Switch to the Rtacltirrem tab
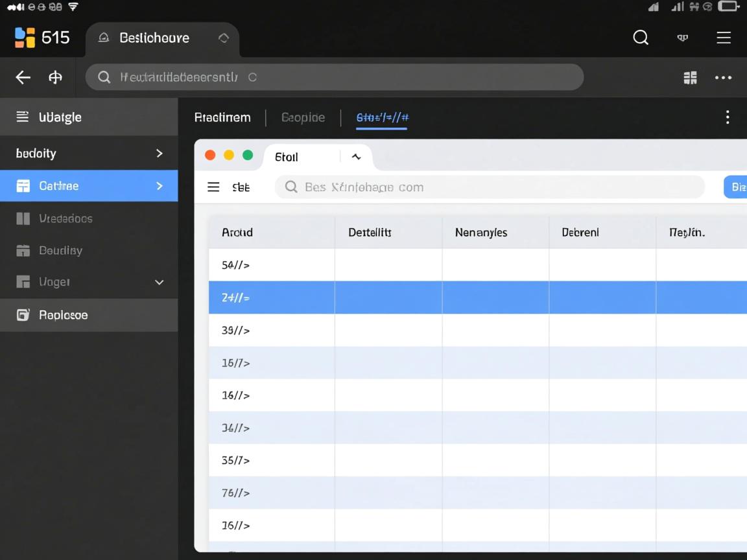Viewport: 747px width, 560px height. coord(222,117)
